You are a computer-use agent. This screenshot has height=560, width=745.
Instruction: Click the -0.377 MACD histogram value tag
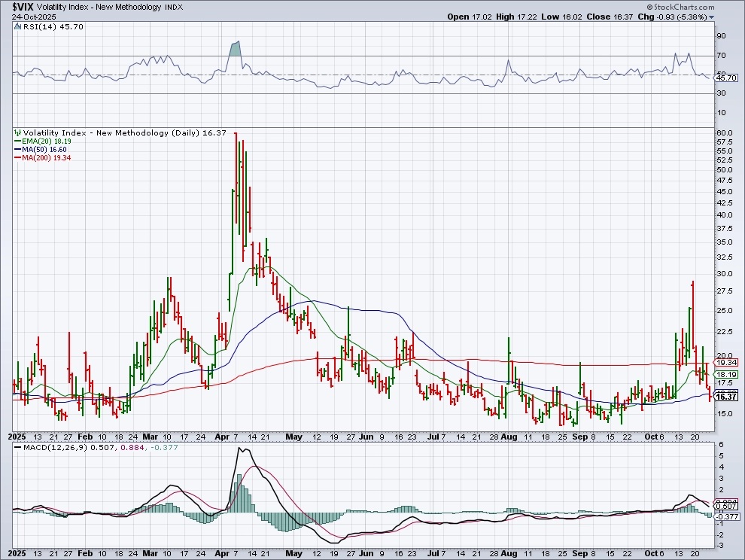tap(725, 516)
